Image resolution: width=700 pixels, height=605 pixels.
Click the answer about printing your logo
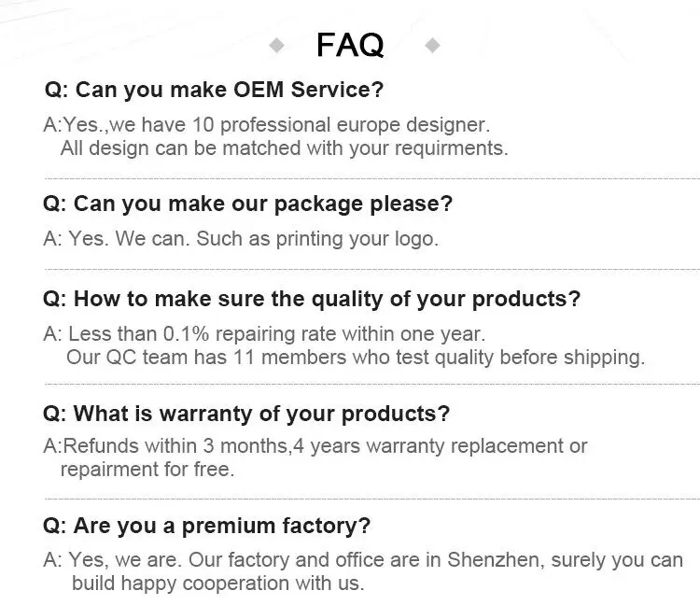pos(241,238)
